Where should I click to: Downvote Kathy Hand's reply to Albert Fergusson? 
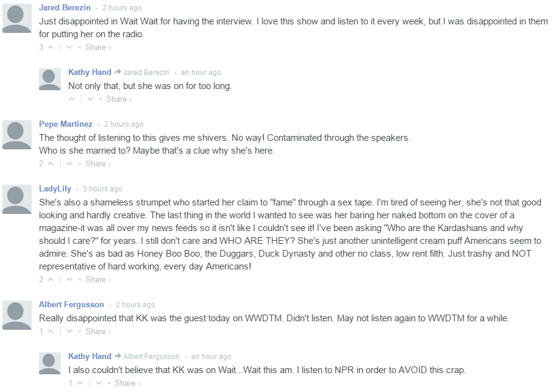point(99,383)
